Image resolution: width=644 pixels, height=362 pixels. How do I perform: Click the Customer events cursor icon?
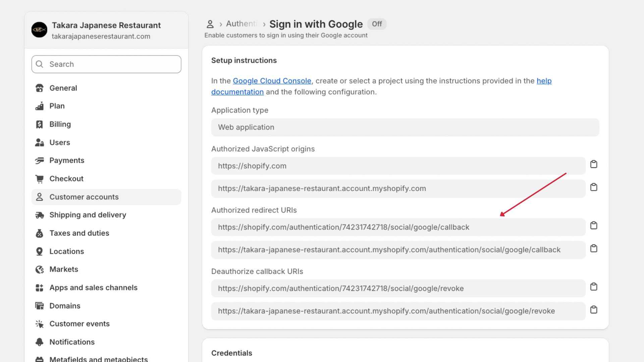coord(39,324)
